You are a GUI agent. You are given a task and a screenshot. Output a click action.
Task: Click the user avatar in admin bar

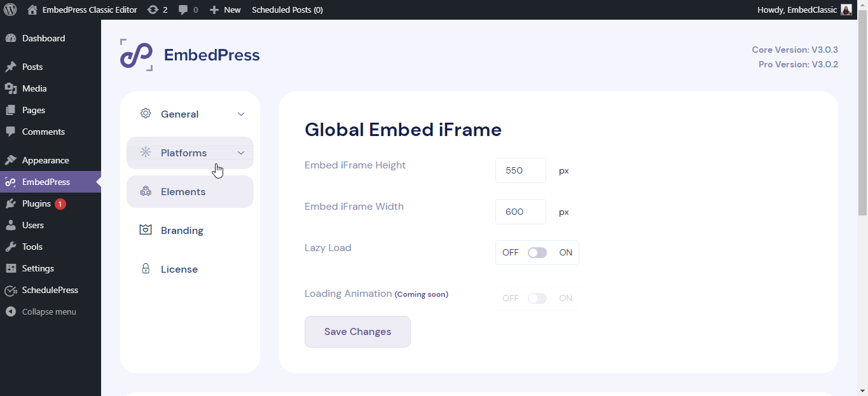tap(846, 10)
